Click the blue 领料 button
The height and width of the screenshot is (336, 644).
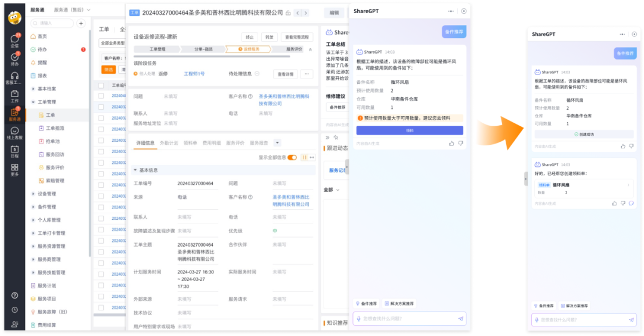tap(410, 130)
